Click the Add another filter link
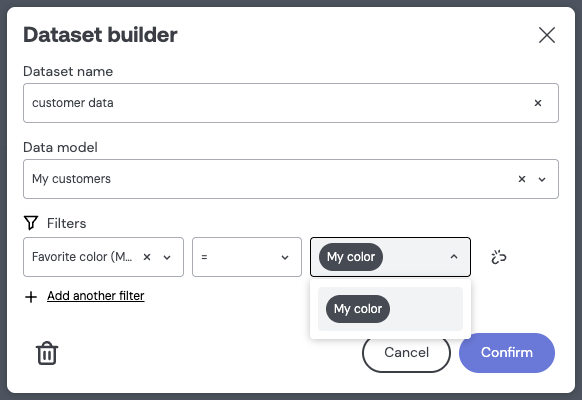582x400 pixels. [x=96, y=296]
